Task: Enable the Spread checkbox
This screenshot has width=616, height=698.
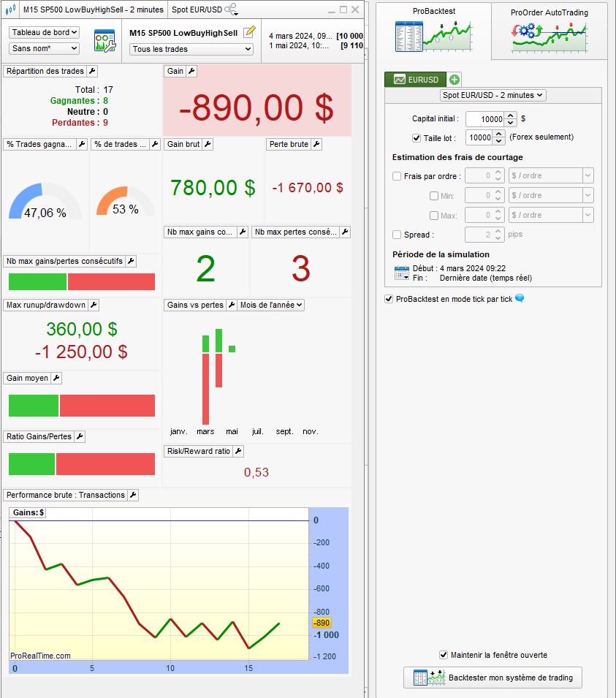Action: point(397,235)
